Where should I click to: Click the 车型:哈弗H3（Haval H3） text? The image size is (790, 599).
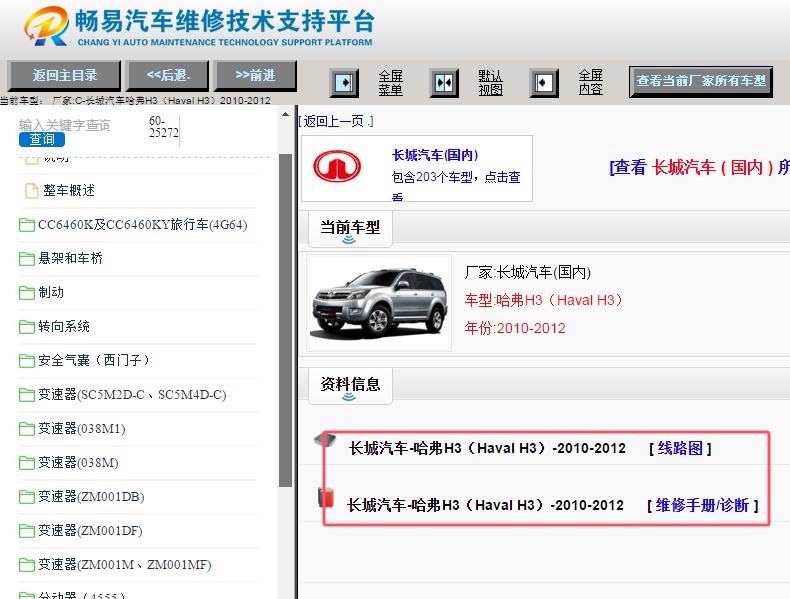pyautogui.click(x=544, y=300)
